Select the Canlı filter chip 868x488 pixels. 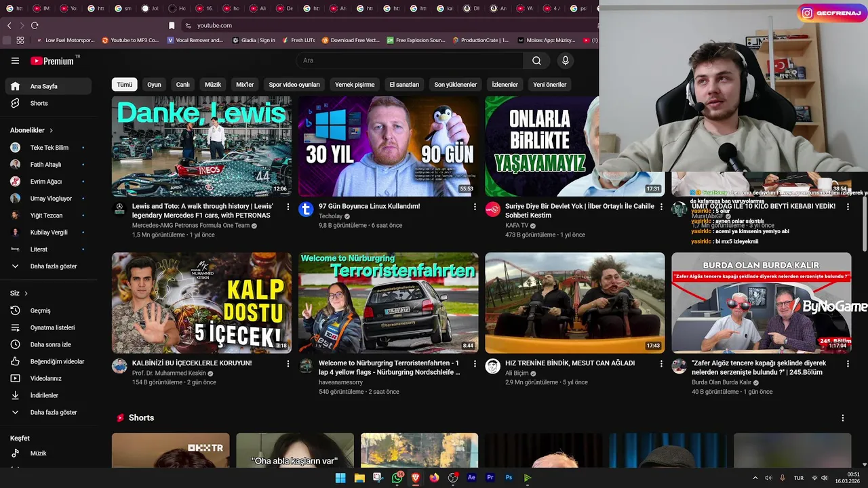(x=183, y=85)
